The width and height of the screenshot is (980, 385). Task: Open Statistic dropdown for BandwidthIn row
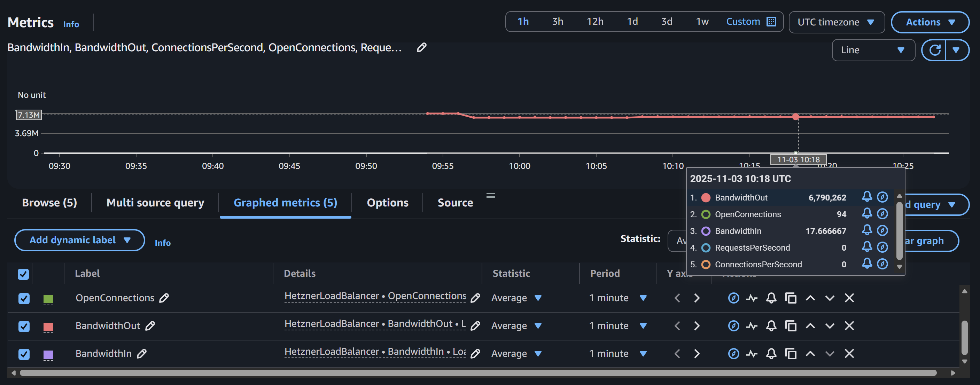click(x=516, y=354)
